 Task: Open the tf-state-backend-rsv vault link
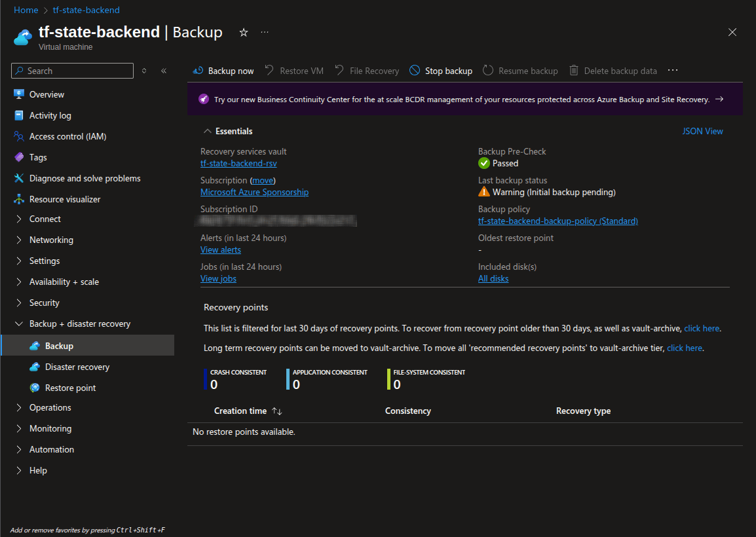point(238,163)
